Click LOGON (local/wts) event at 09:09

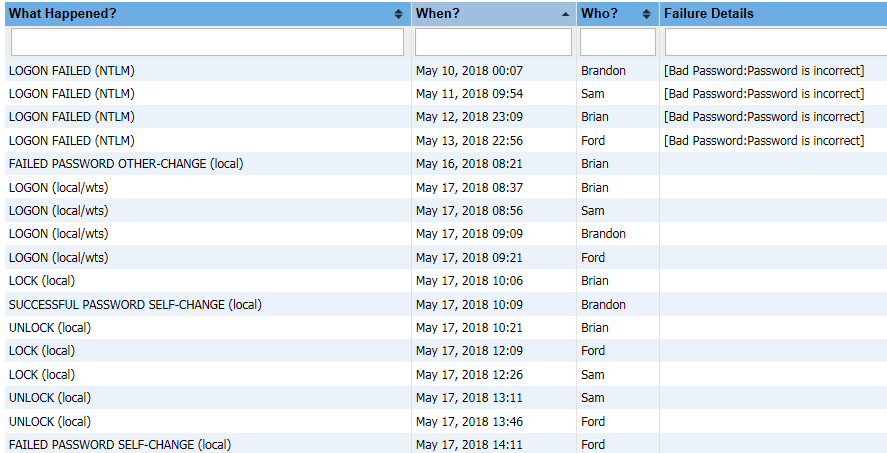pos(58,234)
